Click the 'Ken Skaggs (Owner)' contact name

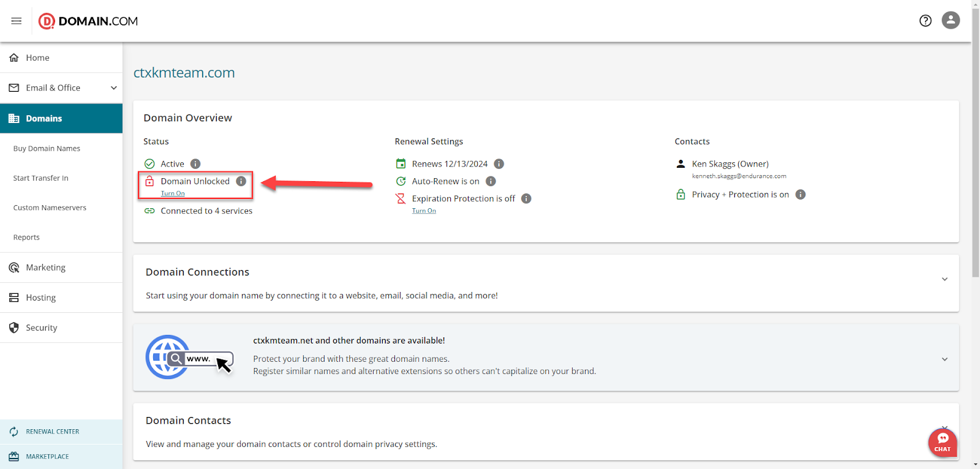(x=731, y=164)
